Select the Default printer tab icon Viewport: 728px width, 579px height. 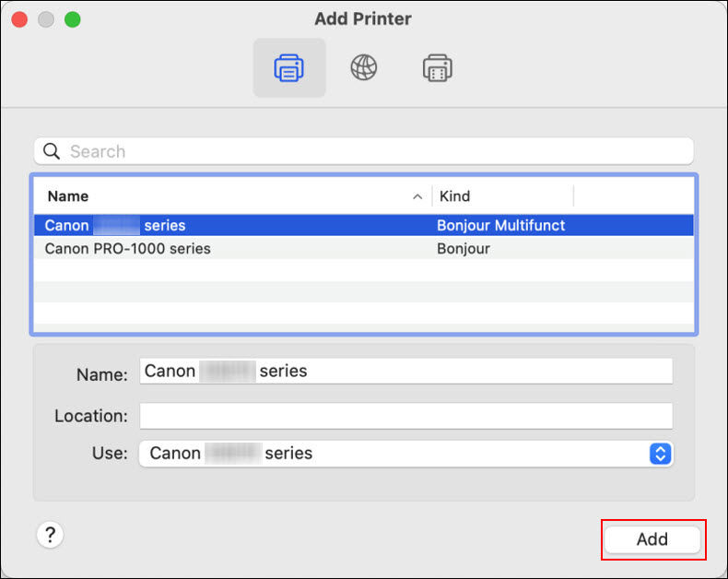point(288,68)
